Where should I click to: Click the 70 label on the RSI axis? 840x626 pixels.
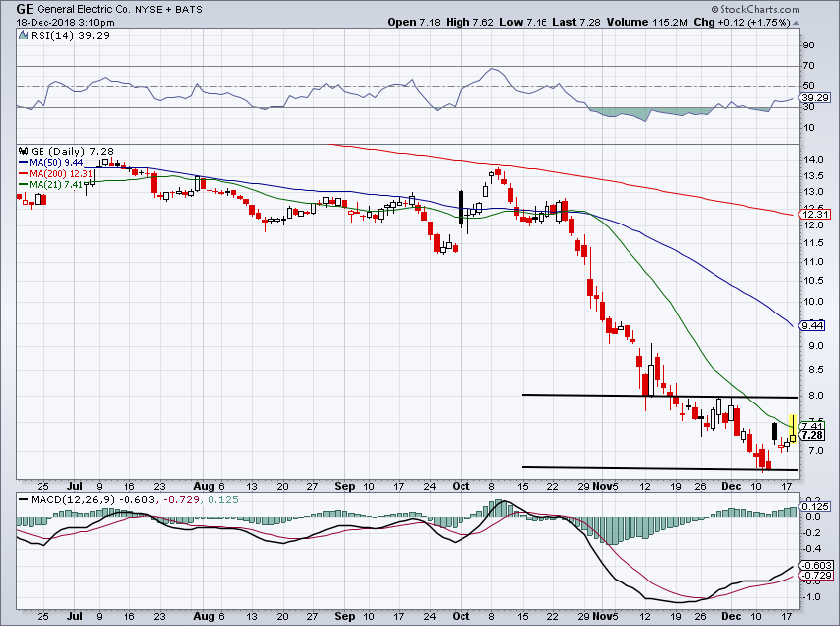808,66
